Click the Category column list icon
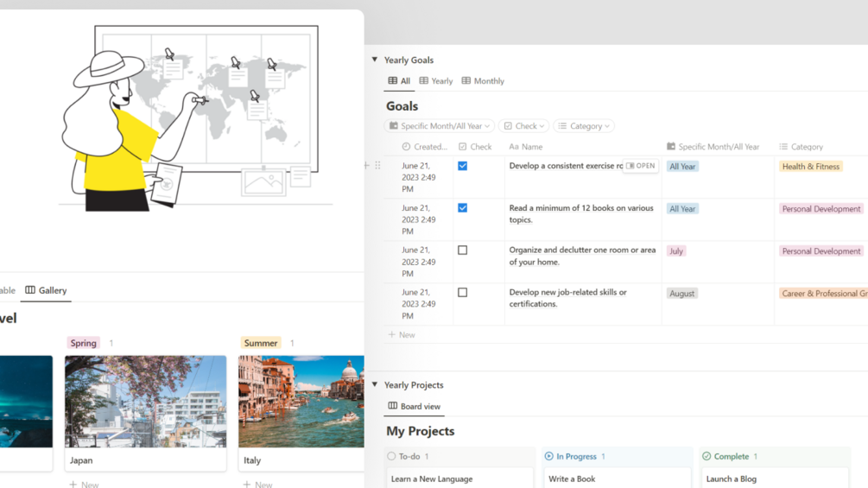The height and width of the screenshot is (488, 868). coord(783,147)
